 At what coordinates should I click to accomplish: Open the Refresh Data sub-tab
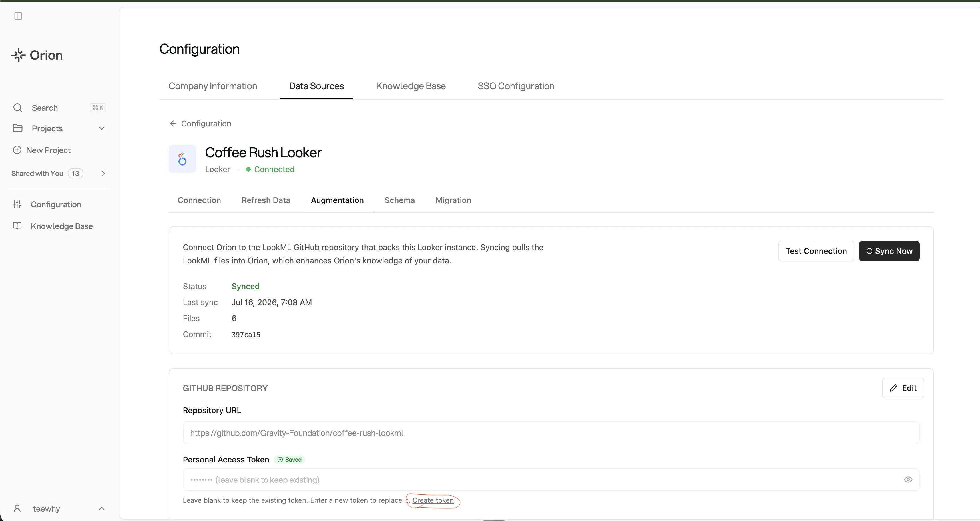pyautogui.click(x=266, y=200)
